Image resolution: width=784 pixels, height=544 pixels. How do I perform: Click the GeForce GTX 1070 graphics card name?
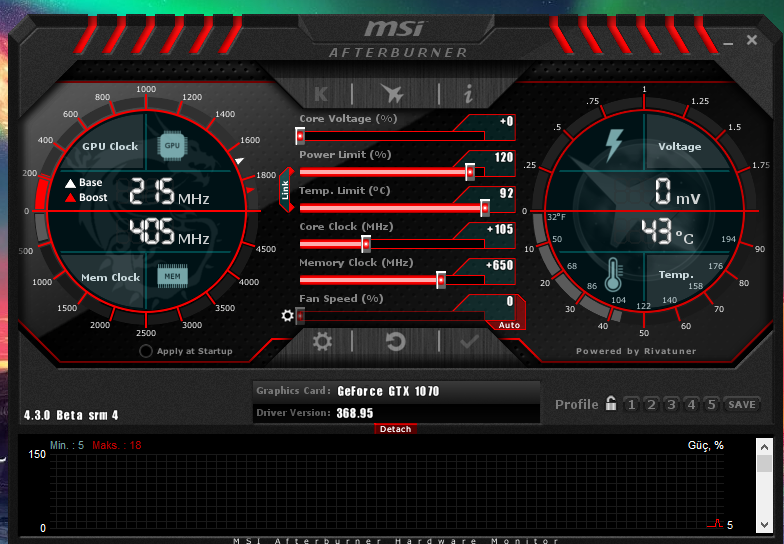click(388, 391)
